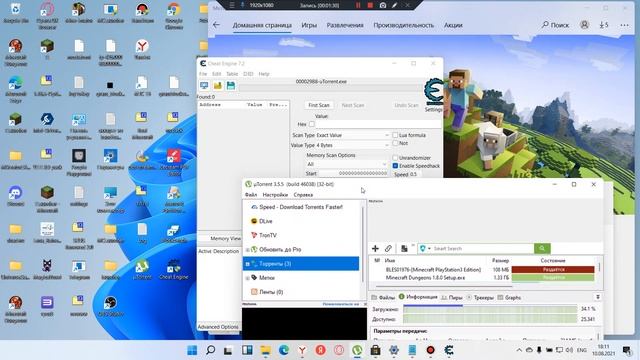The width and height of the screenshot is (640, 360).
Task: Click the Доступно availability bar
Action: pyautogui.click(x=490, y=319)
